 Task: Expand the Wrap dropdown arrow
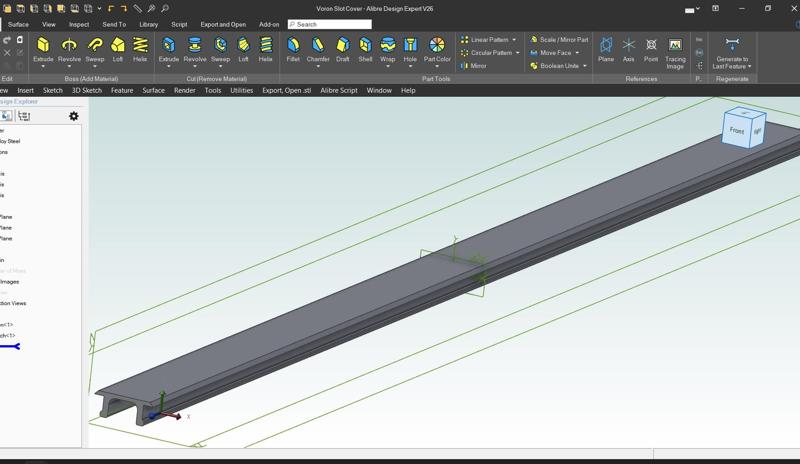(x=388, y=66)
